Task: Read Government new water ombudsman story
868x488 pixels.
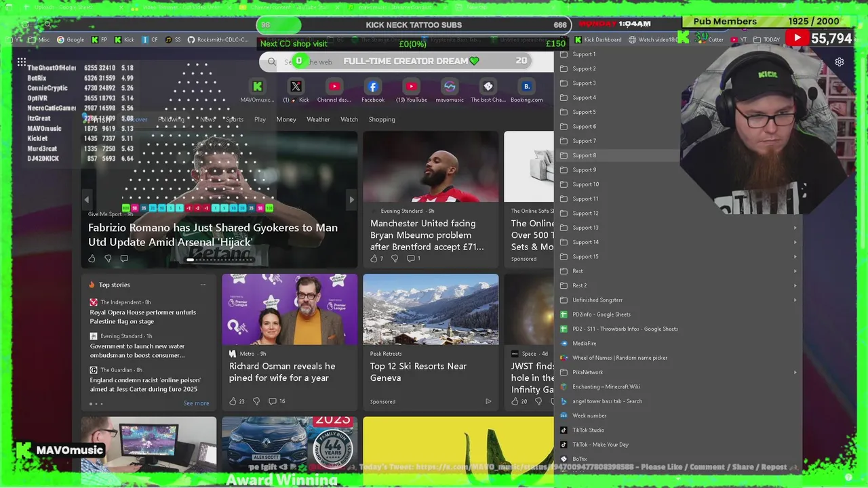Action: click(x=138, y=350)
